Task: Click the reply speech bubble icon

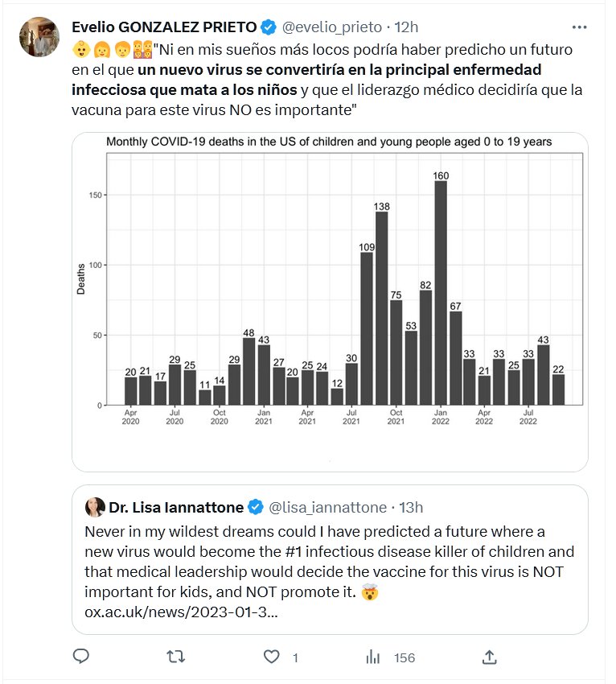Action: (80, 657)
